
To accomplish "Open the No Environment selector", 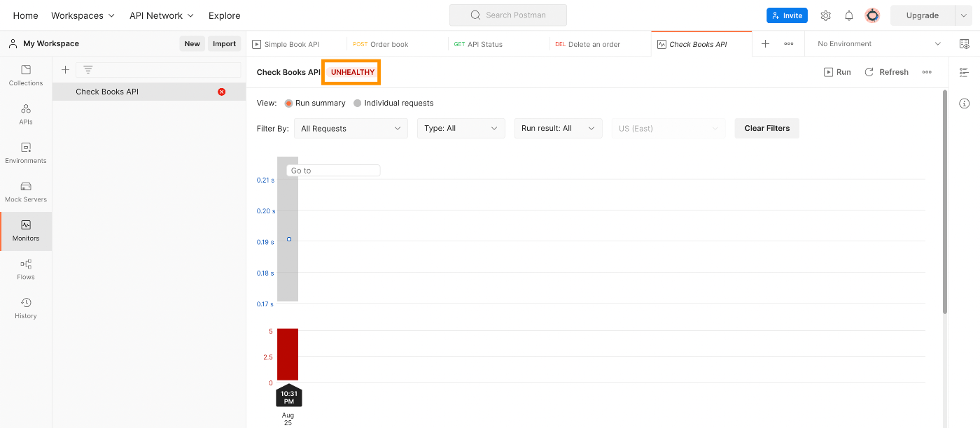I will pos(878,43).
